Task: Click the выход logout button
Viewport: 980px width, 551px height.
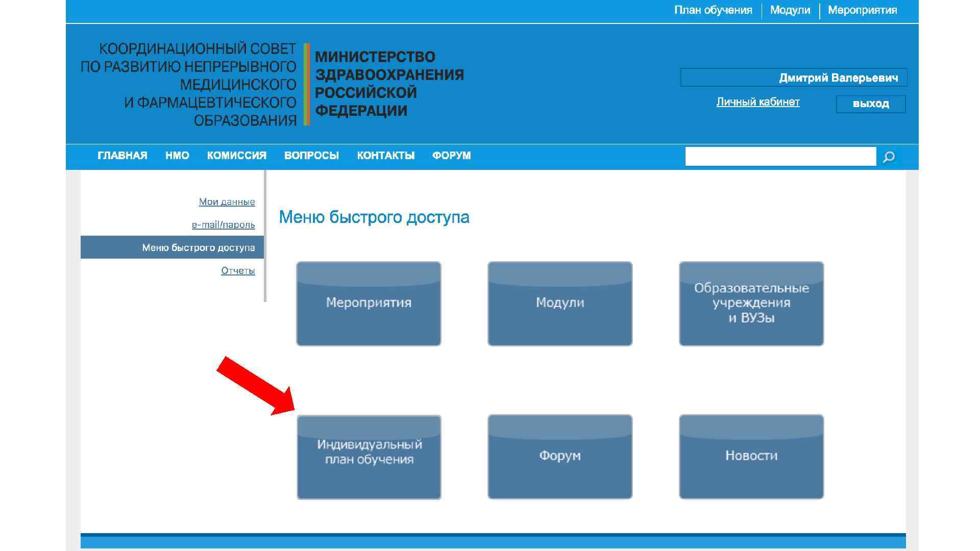Action: [870, 104]
